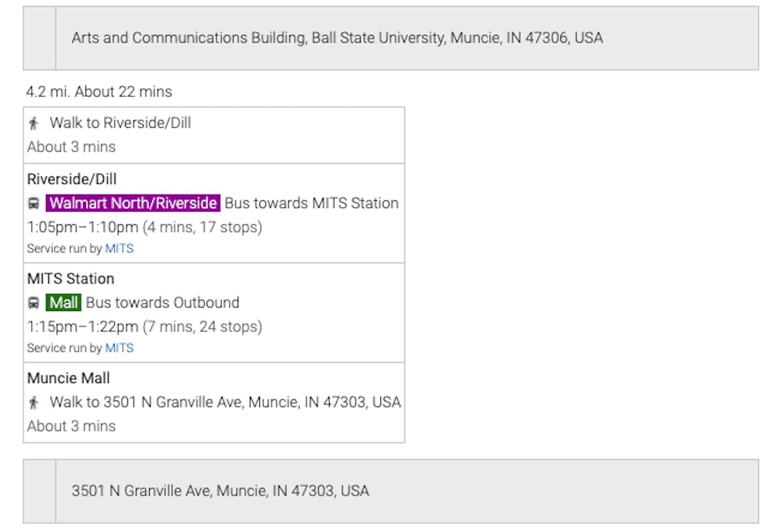Click the left marker cell of the origin box

[x=40, y=38]
